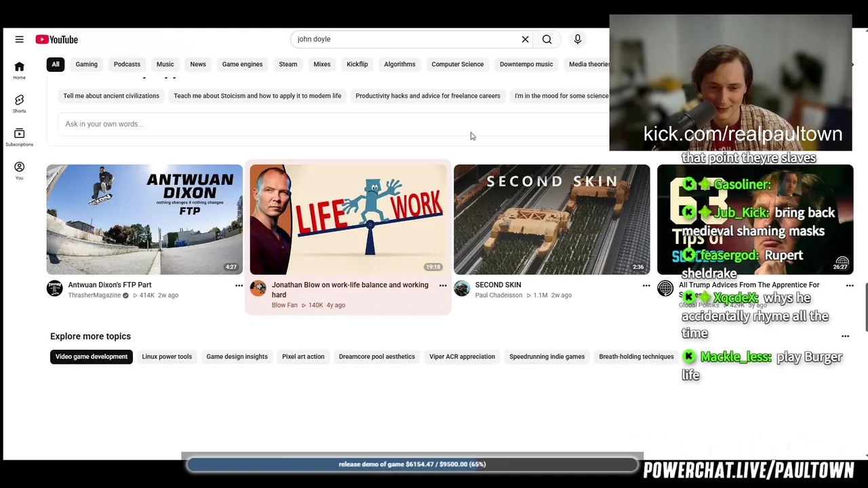Select the Music filter chip

pos(165,64)
